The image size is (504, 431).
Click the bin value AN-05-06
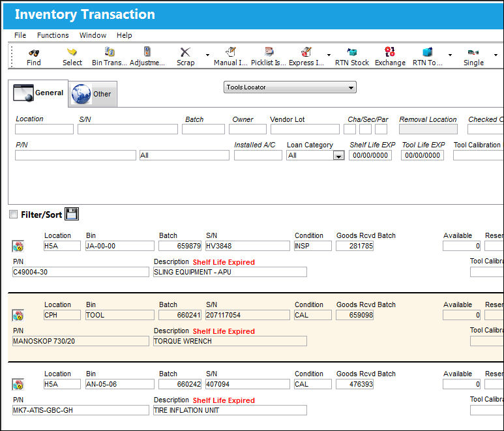click(x=120, y=384)
